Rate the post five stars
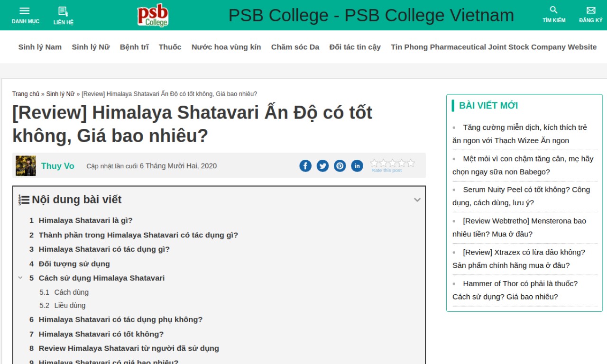The height and width of the screenshot is (364, 607). coord(411,163)
